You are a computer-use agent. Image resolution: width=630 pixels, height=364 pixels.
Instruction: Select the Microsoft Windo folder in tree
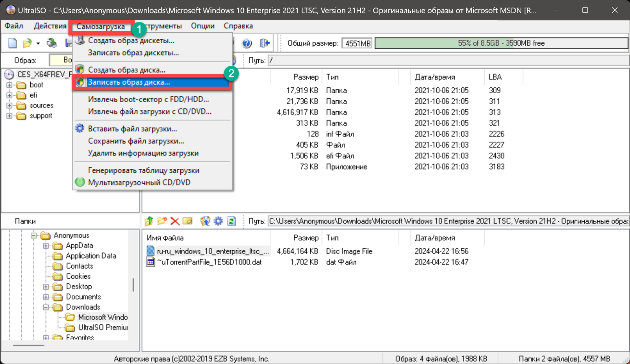tap(103, 318)
